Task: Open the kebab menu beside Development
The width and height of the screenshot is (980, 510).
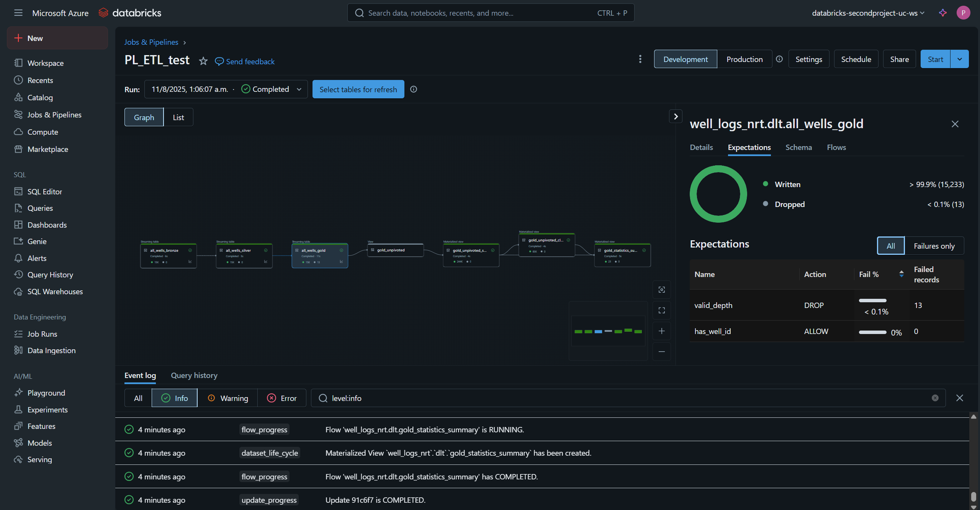Action: click(640, 59)
